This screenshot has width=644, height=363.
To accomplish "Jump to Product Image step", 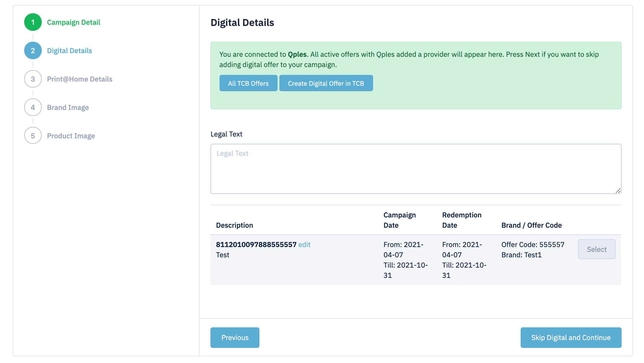I will pyautogui.click(x=71, y=136).
